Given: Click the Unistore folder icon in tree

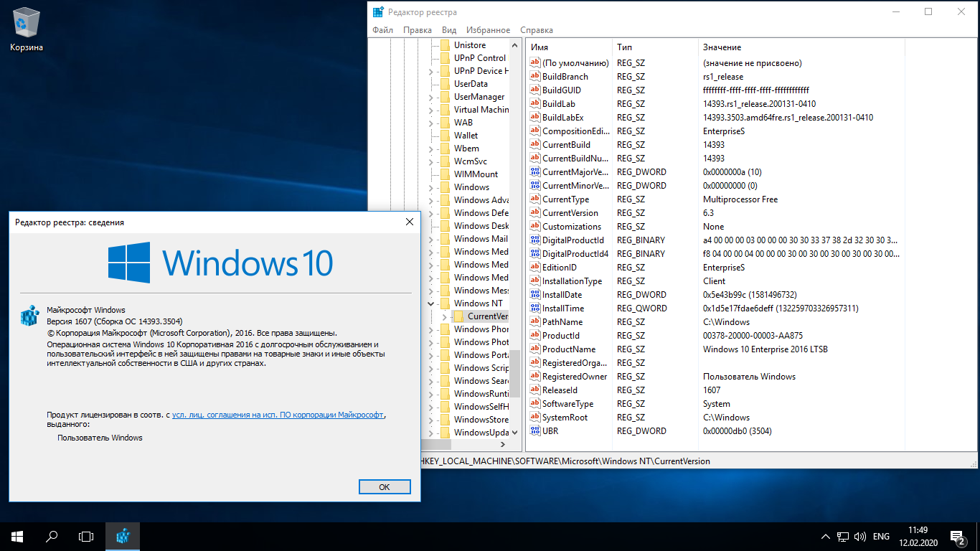Looking at the screenshot, I should [444, 45].
